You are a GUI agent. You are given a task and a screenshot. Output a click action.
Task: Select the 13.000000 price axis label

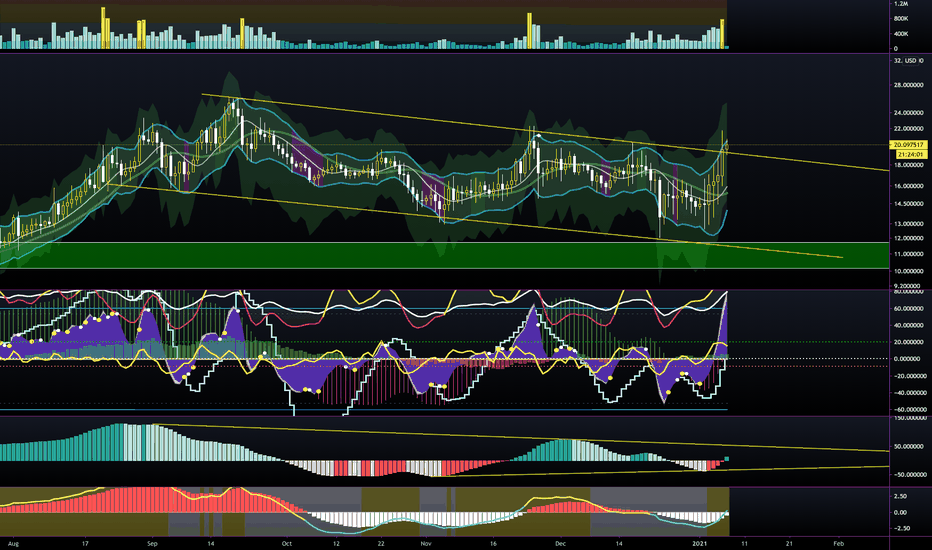click(908, 224)
